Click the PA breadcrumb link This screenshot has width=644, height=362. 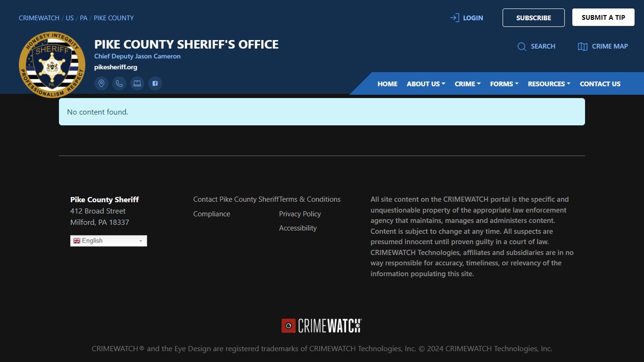point(83,18)
